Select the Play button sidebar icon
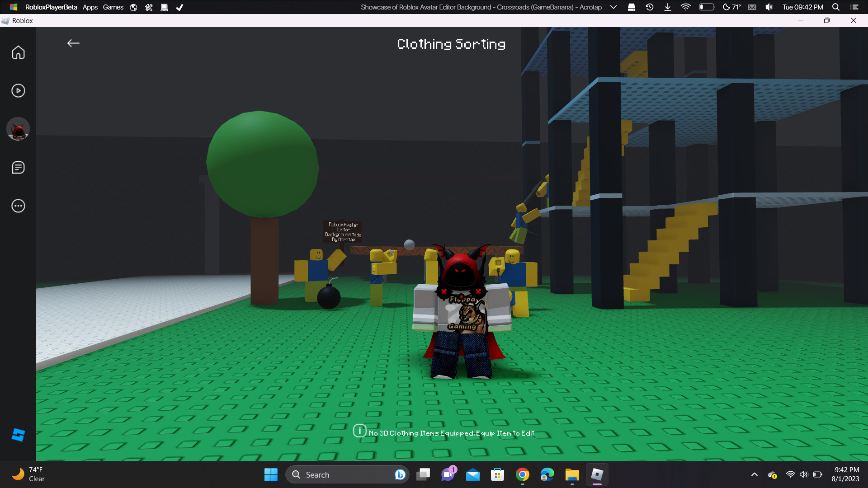Image resolution: width=868 pixels, height=488 pixels. [x=19, y=90]
